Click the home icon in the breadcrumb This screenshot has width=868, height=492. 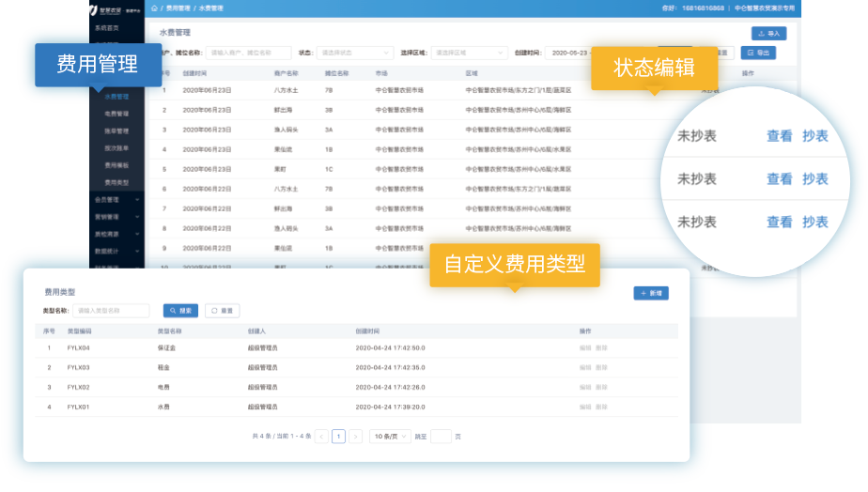154,8
